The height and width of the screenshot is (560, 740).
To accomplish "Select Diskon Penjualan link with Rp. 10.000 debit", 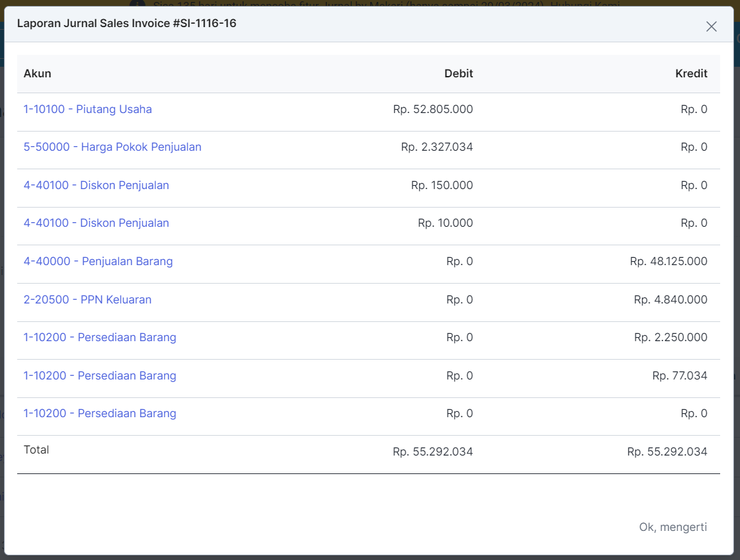I will (x=96, y=223).
